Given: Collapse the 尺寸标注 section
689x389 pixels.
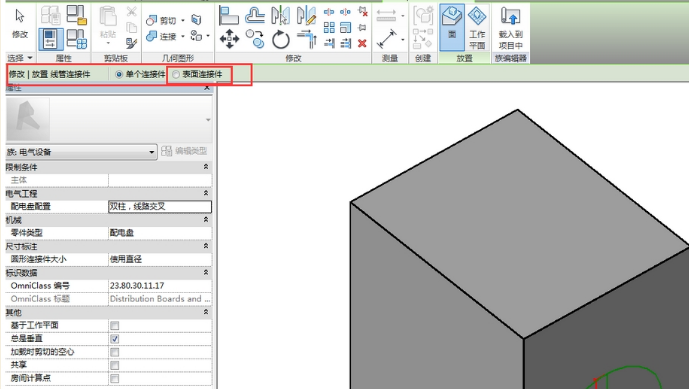Looking at the screenshot, I should coord(206,246).
